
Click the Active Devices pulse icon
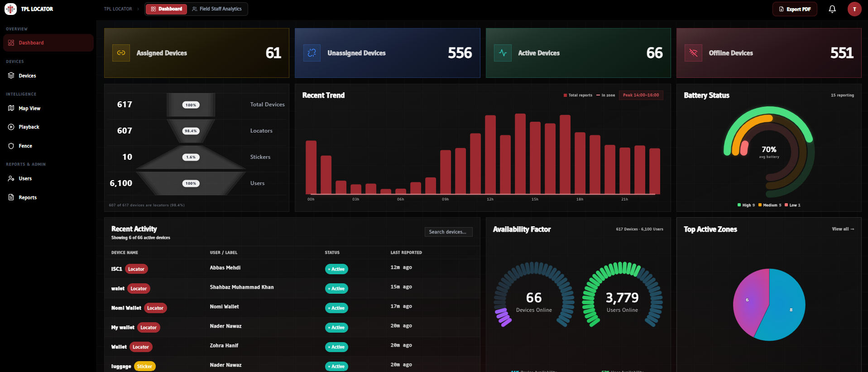(x=503, y=53)
